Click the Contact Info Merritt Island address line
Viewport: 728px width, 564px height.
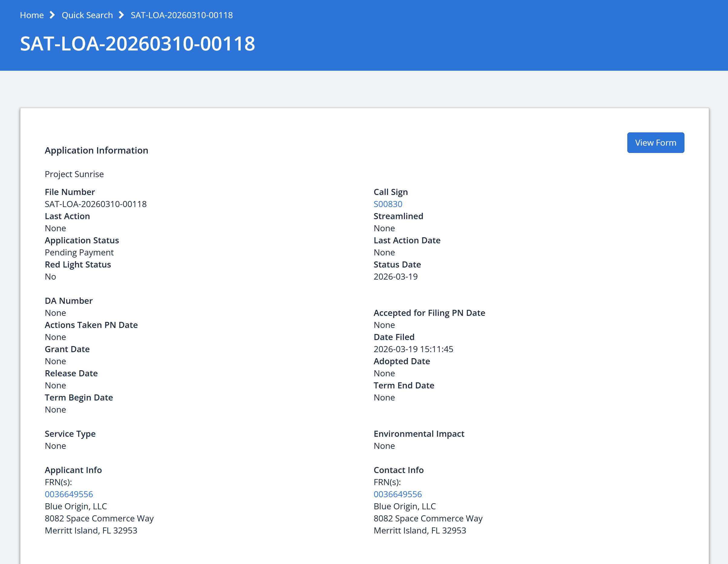(419, 530)
